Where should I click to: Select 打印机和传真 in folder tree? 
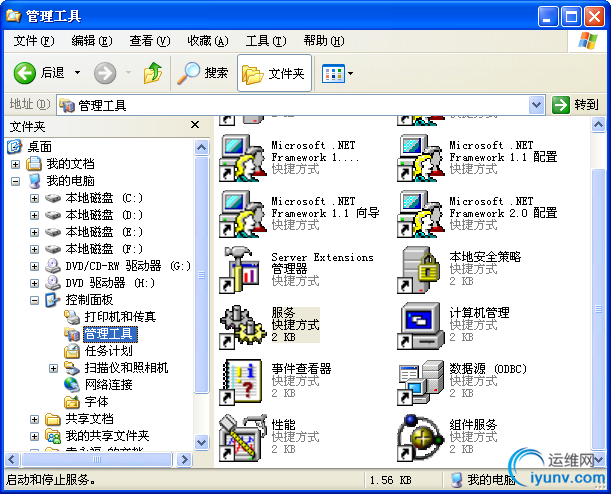tap(120, 317)
